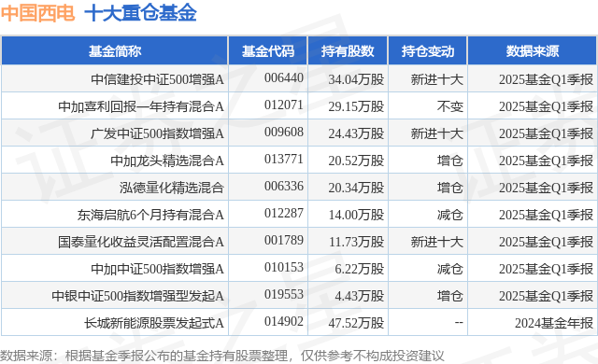Screen dimensions: 598x364
Task: Click fund code 013771
Action: [x=284, y=160]
